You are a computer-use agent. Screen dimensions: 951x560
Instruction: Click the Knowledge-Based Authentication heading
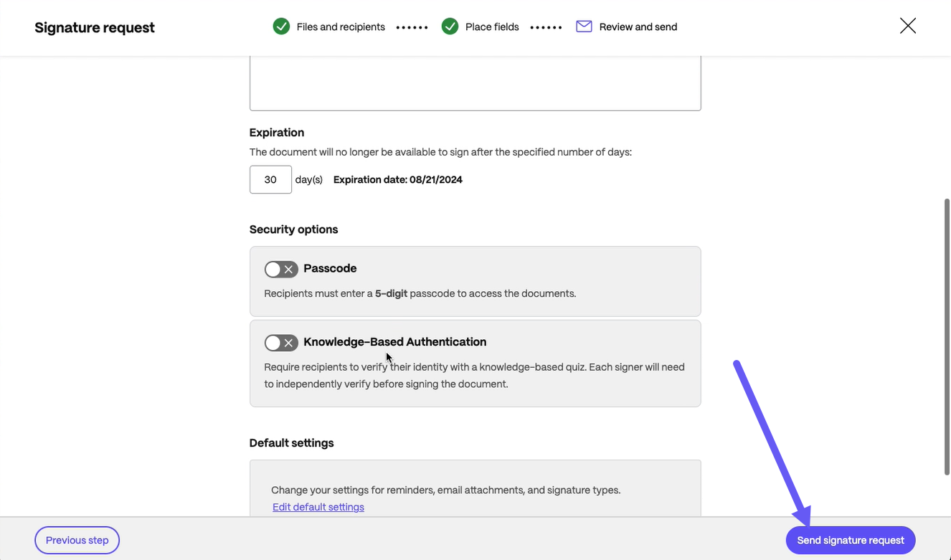coord(395,342)
